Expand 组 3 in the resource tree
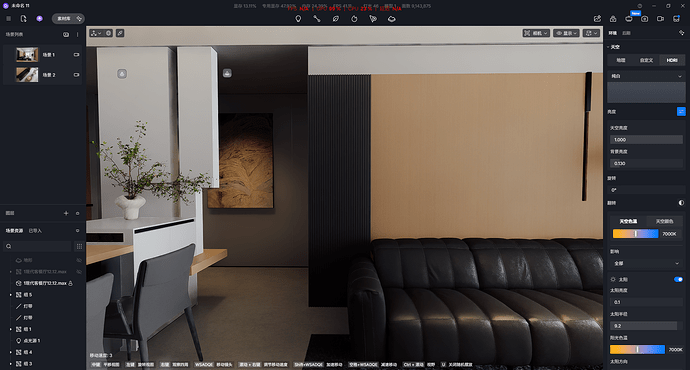Image resolution: width=690 pixels, height=370 pixels. click(x=11, y=363)
